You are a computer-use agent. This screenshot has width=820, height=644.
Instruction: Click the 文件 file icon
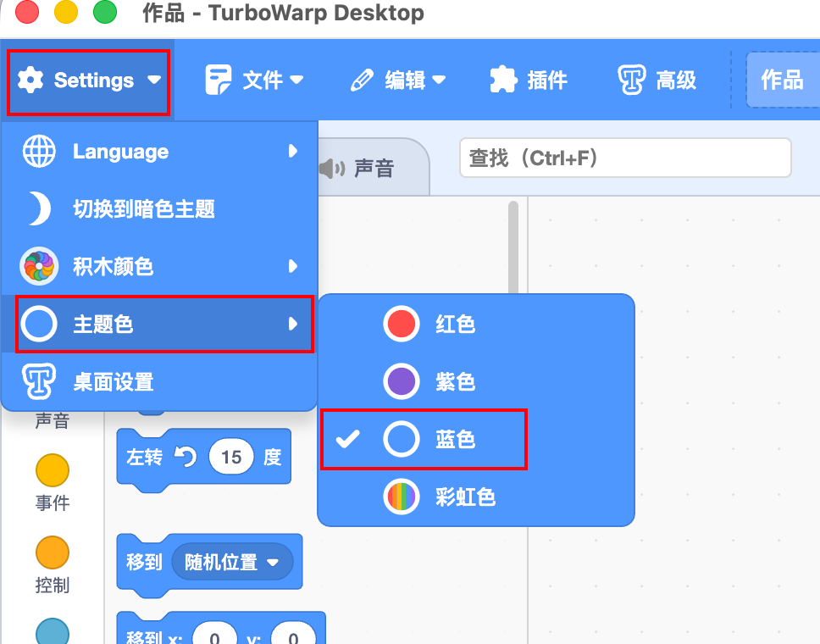click(x=218, y=80)
